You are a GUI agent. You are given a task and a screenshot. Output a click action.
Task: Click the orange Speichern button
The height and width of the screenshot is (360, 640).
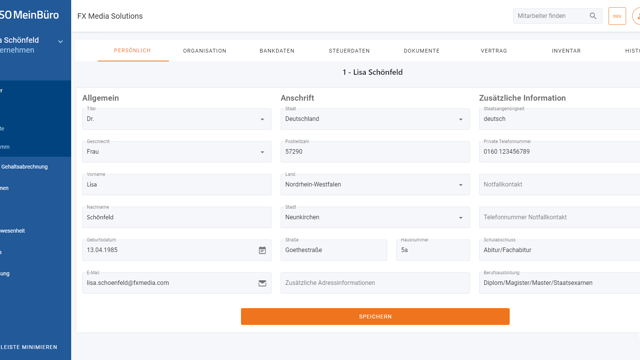pos(375,316)
